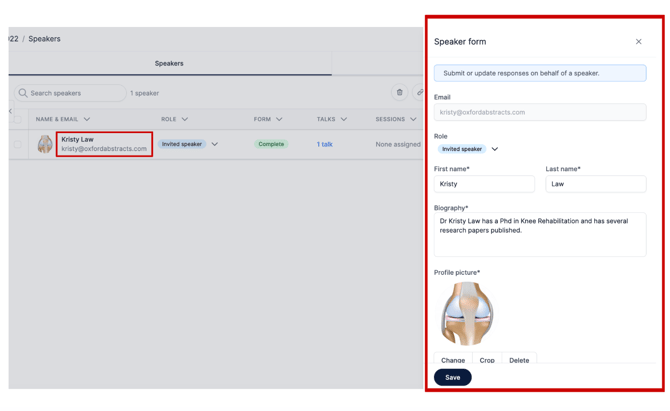Open the 1 talk link
This screenshot has width=670, height=411.
click(324, 144)
